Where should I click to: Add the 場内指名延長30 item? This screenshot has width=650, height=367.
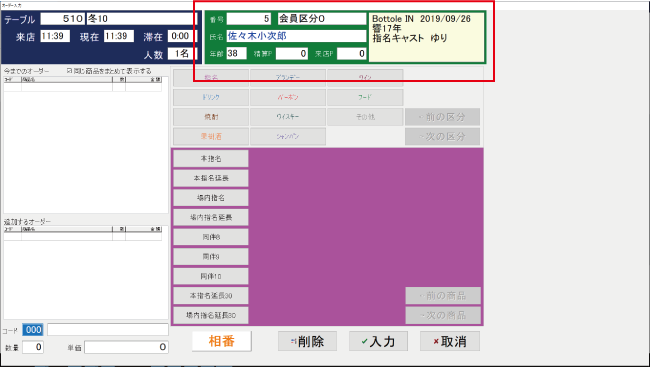[x=211, y=315]
